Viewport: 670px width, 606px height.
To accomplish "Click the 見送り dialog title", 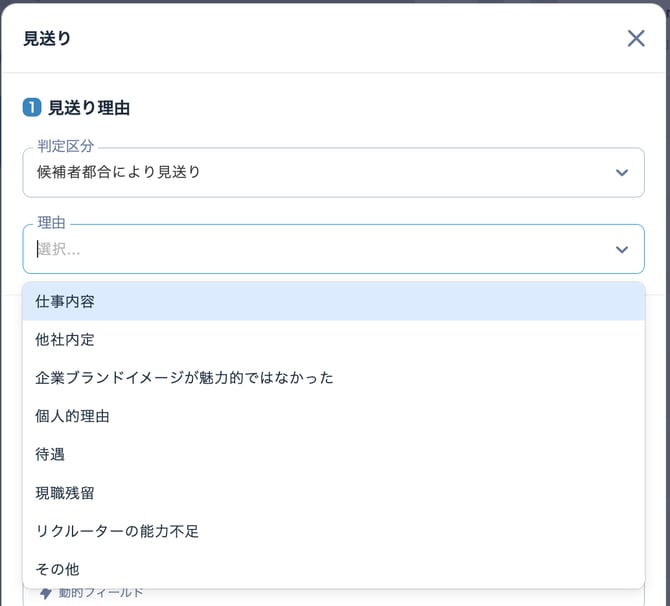I will (47, 38).
